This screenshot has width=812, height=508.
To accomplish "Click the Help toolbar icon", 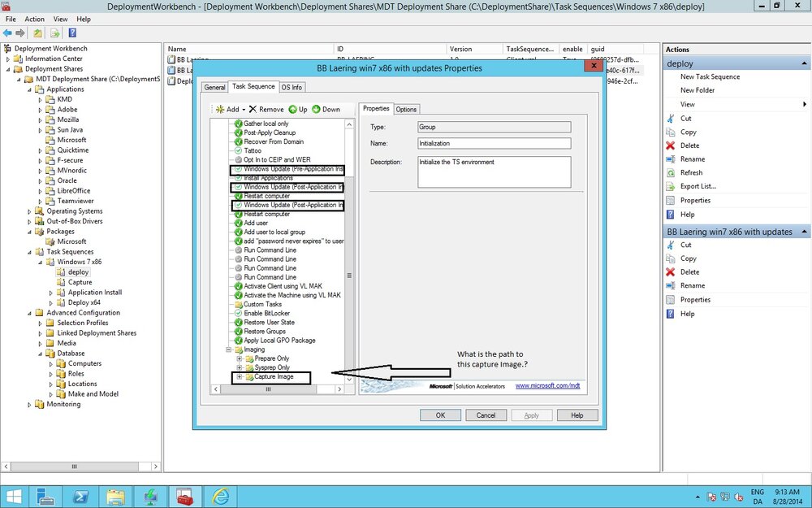I will [72, 33].
